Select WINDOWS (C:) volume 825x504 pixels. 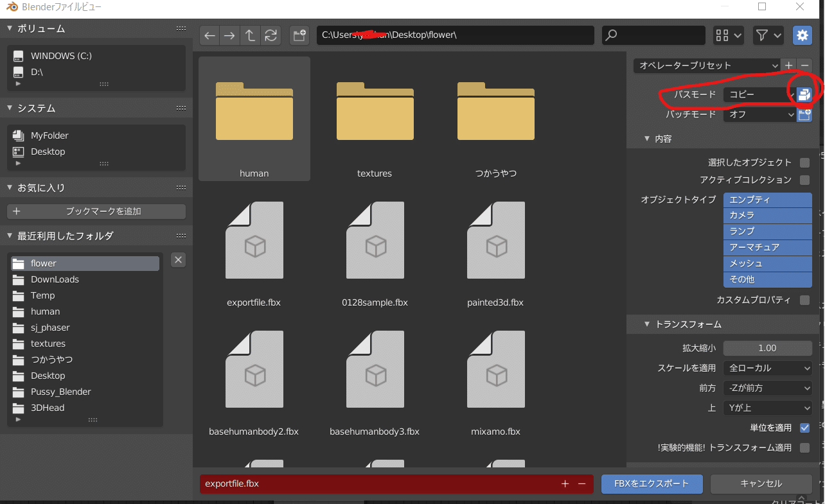point(96,56)
